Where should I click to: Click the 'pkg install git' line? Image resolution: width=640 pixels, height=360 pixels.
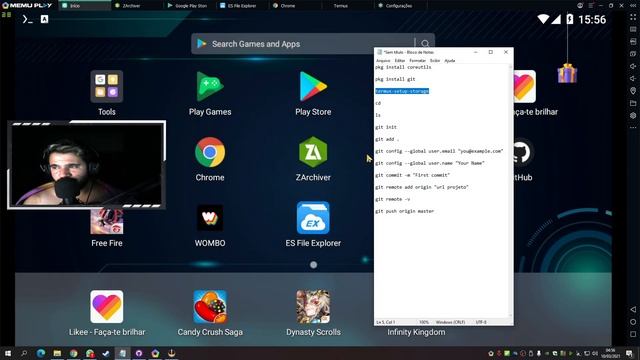point(395,79)
